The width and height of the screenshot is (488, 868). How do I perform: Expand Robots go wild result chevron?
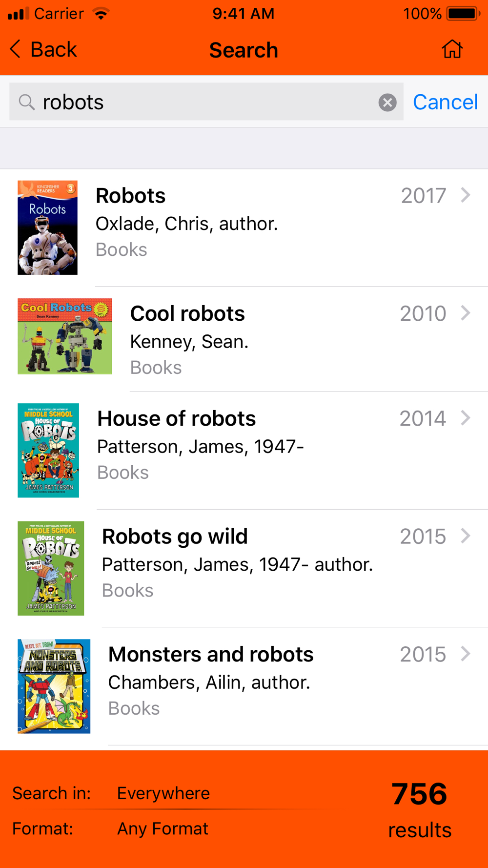466,536
